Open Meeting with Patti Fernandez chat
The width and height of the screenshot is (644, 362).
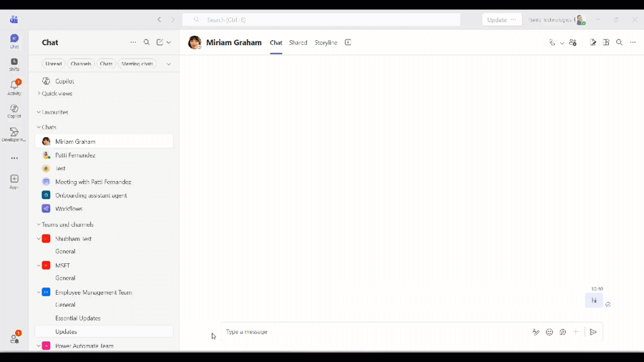[x=104, y=182]
